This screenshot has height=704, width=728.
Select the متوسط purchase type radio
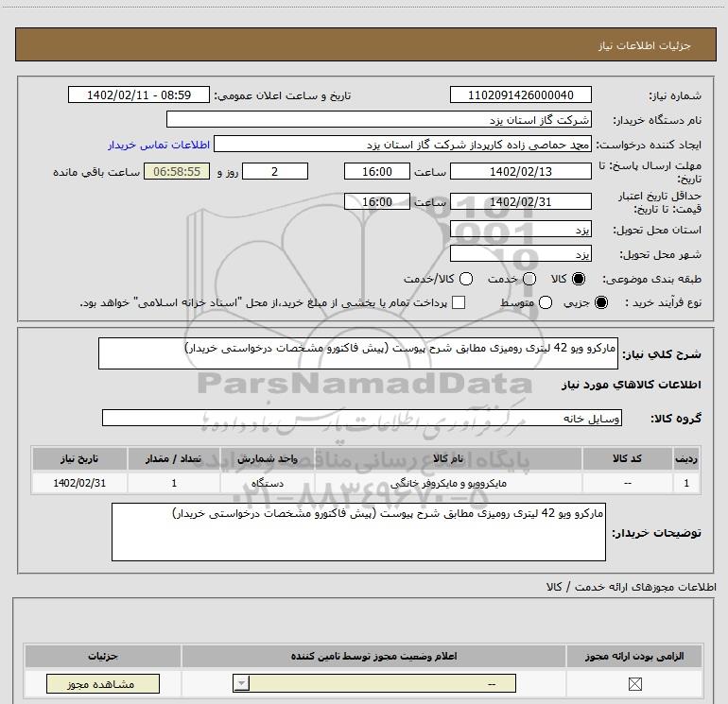546,302
